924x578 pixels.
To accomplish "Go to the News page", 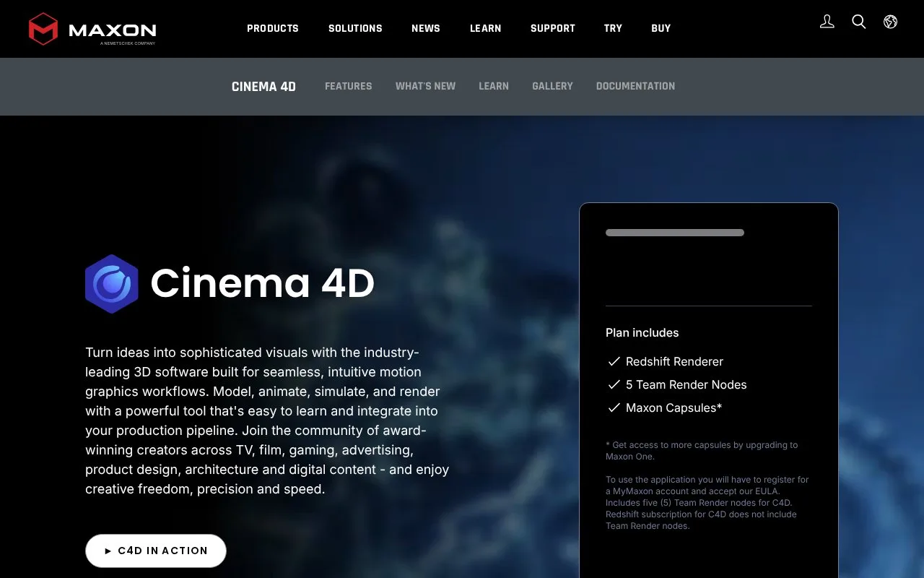I will (426, 28).
